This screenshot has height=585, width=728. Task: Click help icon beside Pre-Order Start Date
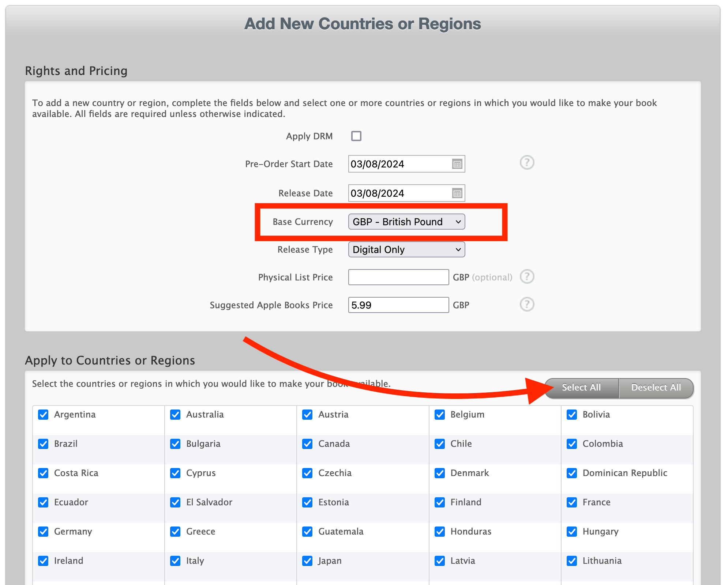coord(527,162)
